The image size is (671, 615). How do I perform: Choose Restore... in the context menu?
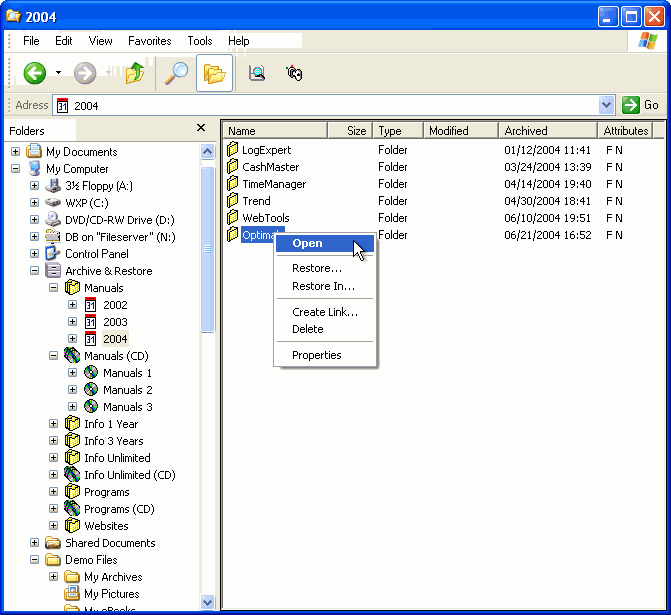pyautogui.click(x=325, y=268)
